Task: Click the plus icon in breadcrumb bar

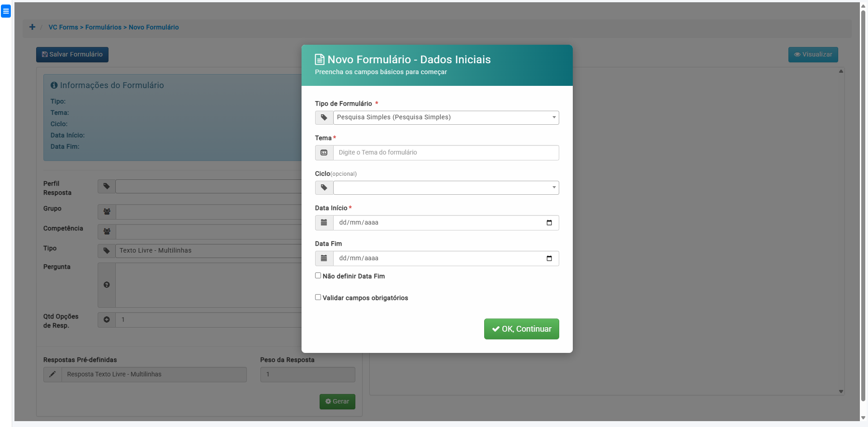Action: click(x=32, y=27)
